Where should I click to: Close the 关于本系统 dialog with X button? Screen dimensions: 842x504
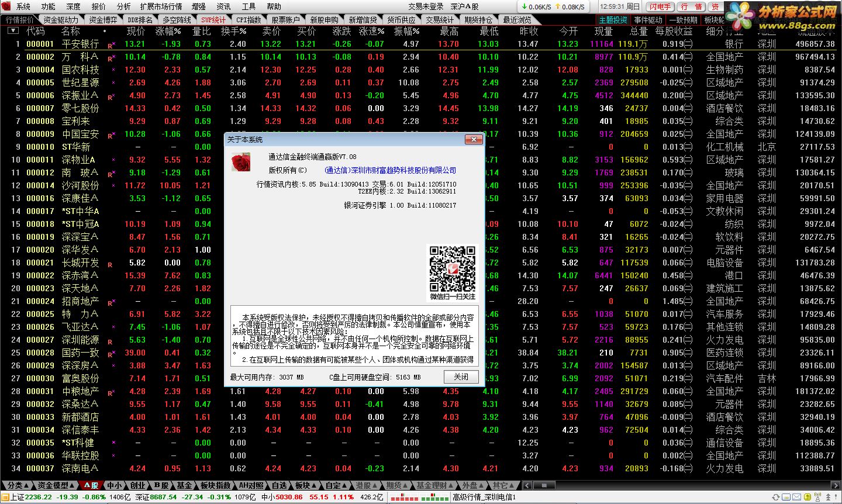point(474,139)
